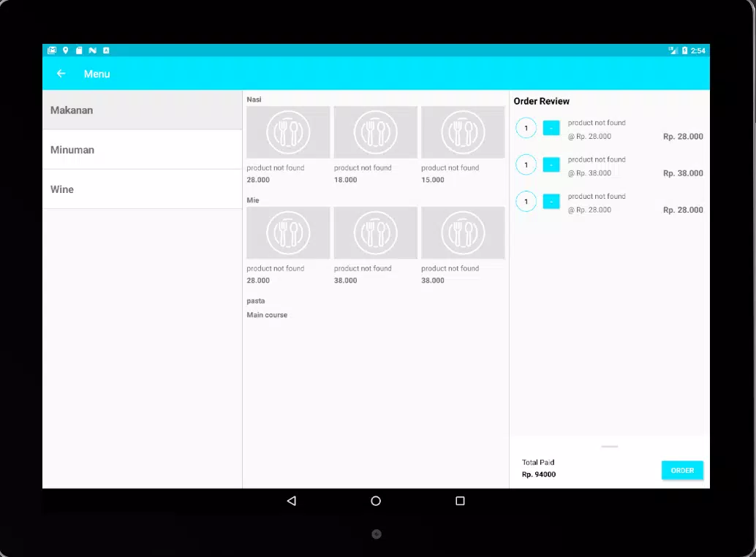Image resolution: width=756 pixels, height=557 pixels.
Task: Switch to the Minuman category
Action: [x=142, y=150]
